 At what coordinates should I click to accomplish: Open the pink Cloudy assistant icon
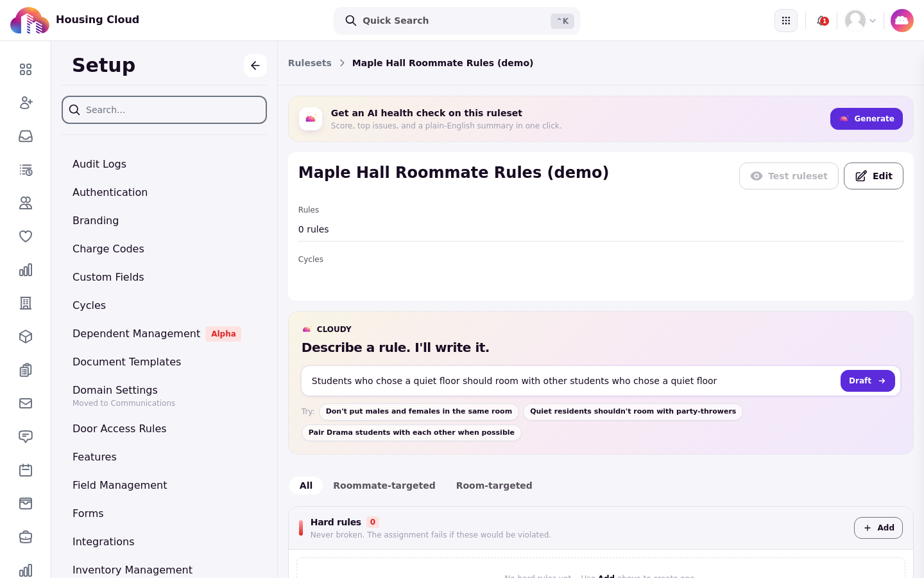pyautogui.click(x=902, y=21)
